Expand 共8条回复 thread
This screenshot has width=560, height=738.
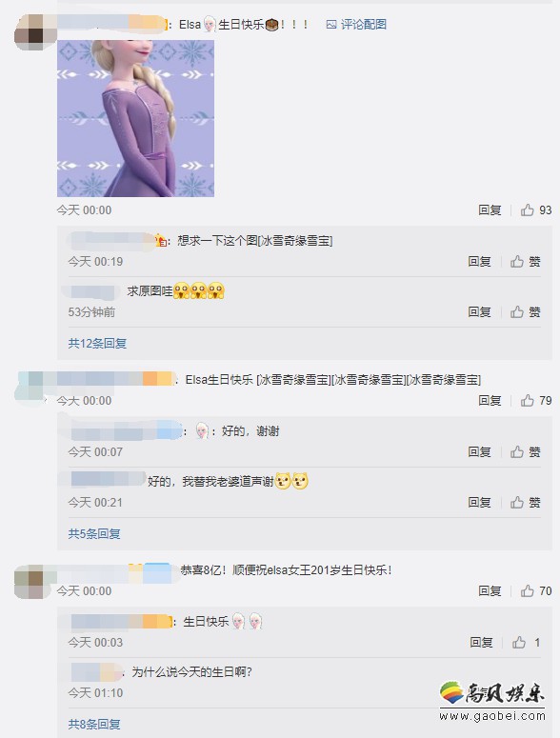click(x=94, y=724)
